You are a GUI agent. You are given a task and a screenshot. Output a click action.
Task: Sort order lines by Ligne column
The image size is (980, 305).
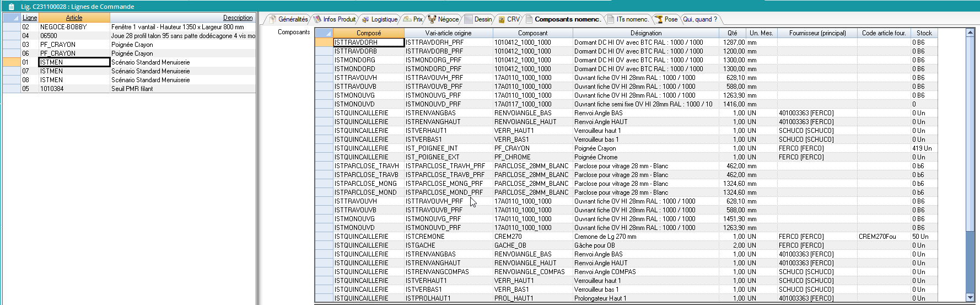[x=30, y=18]
